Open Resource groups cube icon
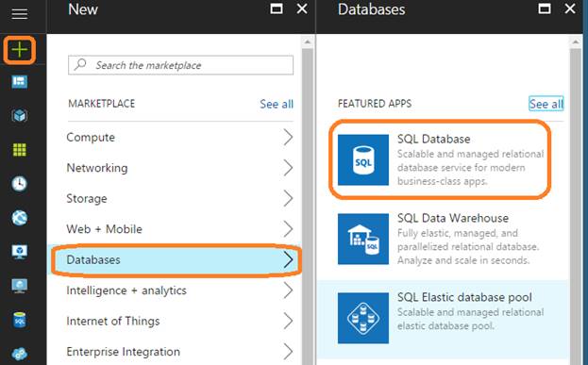This screenshot has height=365, width=588. 20,115
